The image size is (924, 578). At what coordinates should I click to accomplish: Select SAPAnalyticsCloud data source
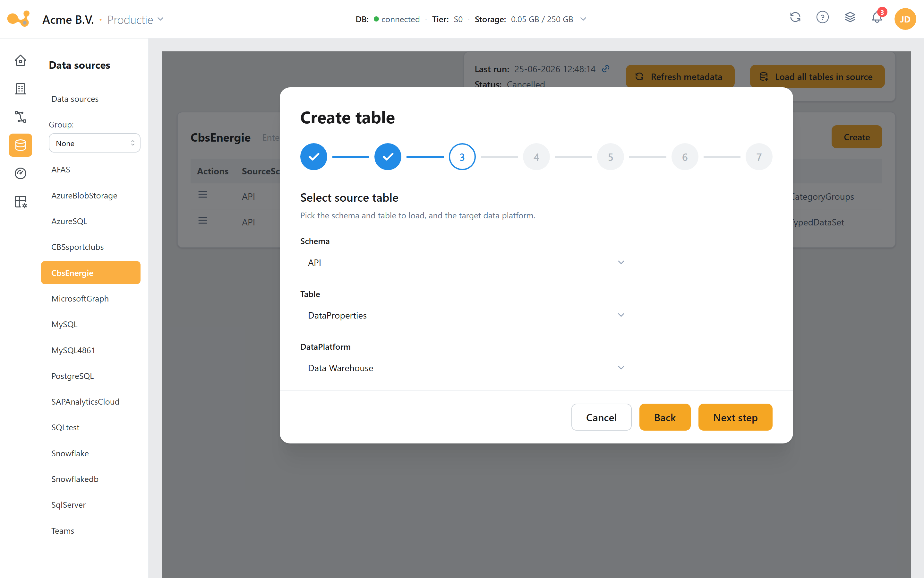point(90,402)
